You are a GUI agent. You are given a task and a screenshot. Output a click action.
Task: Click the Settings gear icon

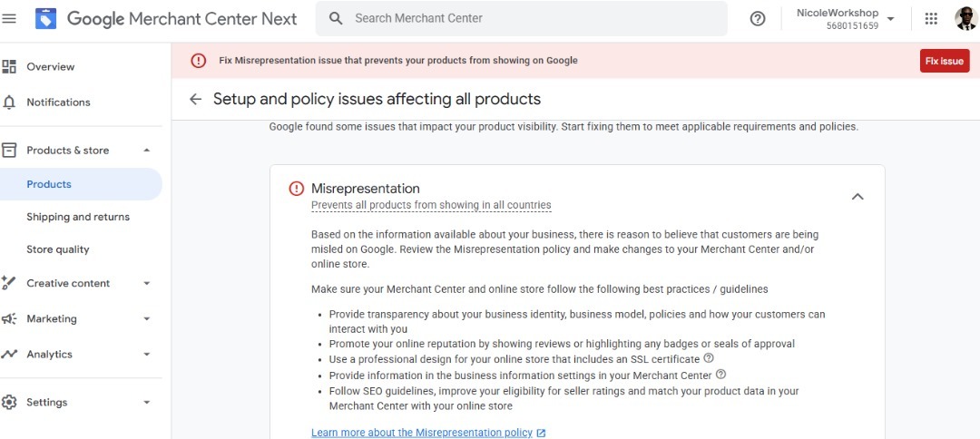(x=10, y=402)
